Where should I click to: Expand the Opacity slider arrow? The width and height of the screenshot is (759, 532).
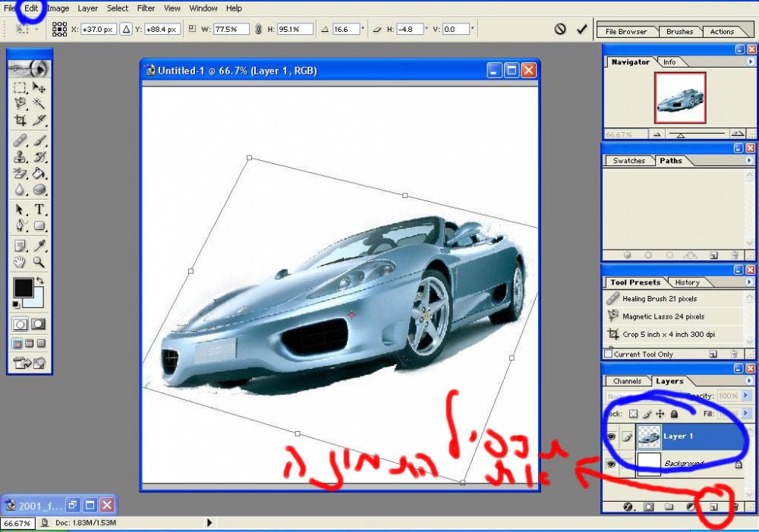[745, 395]
